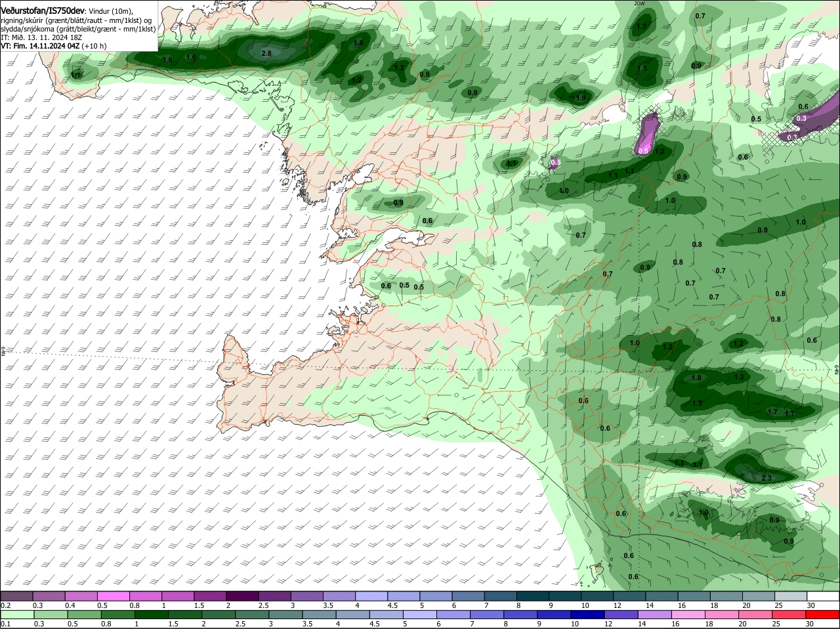Select the 0.3 swatch in the green legend
This screenshot has width=840, height=629.
[49, 615]
